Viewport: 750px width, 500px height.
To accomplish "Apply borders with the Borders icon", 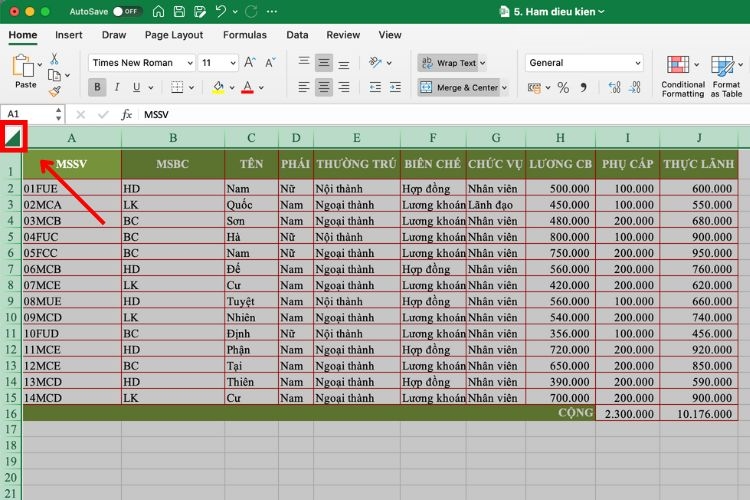I will (177, 87).
